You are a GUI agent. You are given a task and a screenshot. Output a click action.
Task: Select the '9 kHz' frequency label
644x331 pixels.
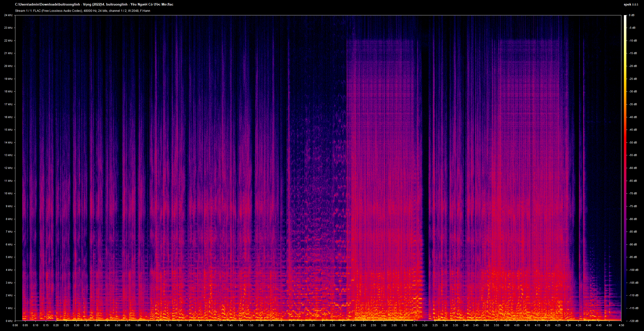click(x=9, y=206)
